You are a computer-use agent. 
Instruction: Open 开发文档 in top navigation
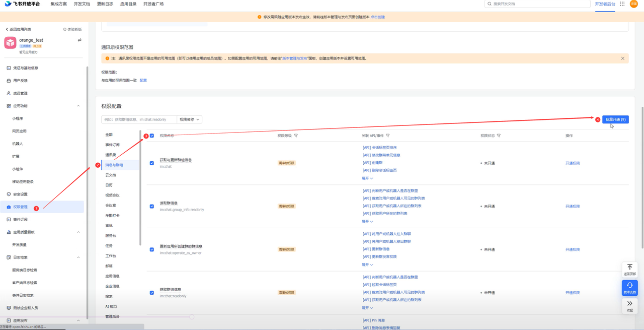coord(82,4)
